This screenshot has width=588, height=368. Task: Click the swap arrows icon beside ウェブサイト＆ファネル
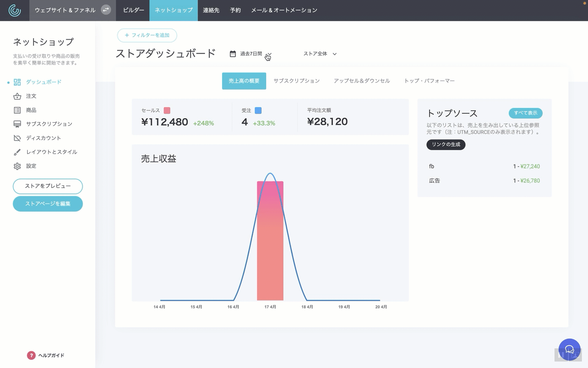click(106, 10)
